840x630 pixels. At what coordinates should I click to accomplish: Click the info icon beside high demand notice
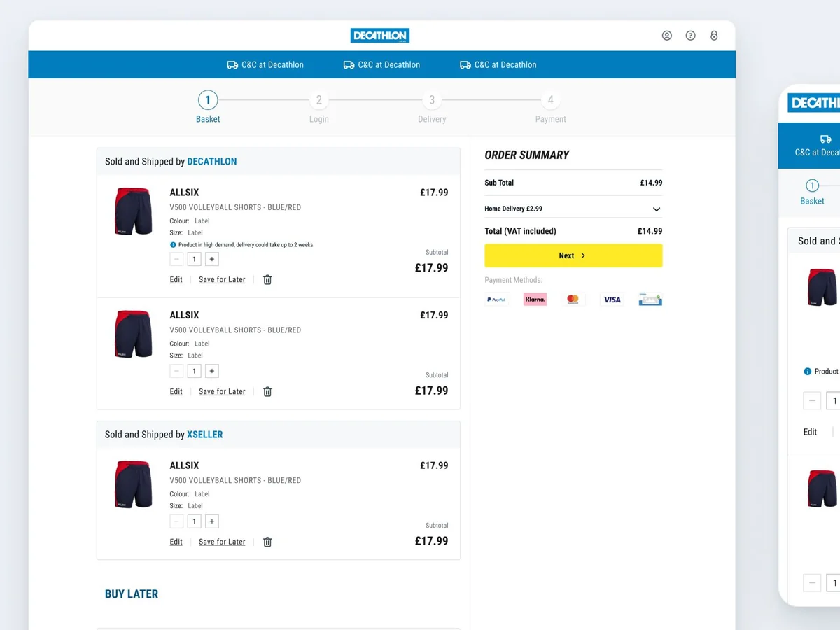[x=173, y=245]
